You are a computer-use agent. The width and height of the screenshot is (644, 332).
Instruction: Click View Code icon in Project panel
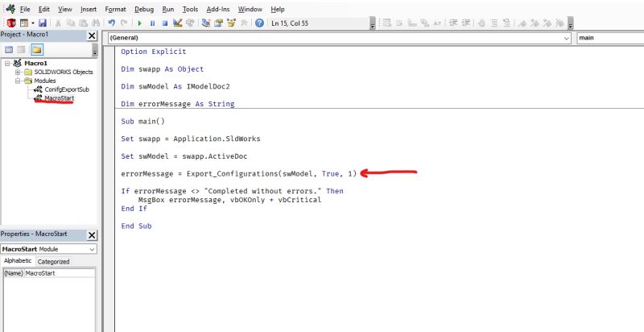[9, 50]
